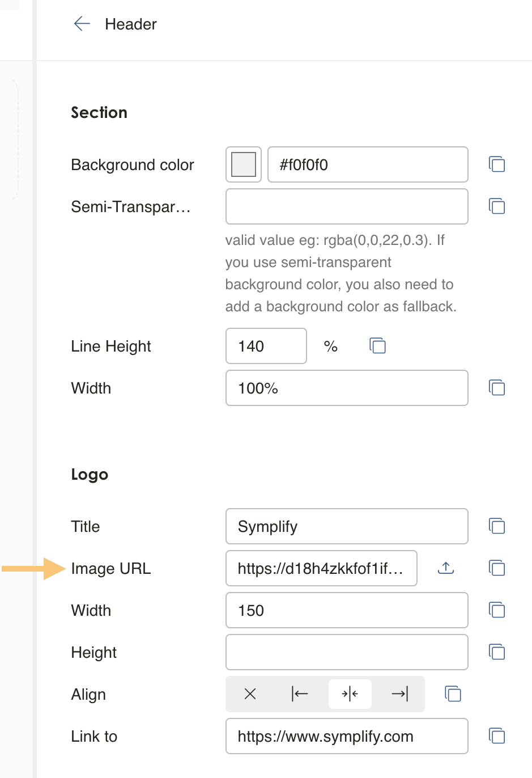Viewport: 532px width, 778px height.
Task: Copy the Link to setting
Action: click(497, 736)
